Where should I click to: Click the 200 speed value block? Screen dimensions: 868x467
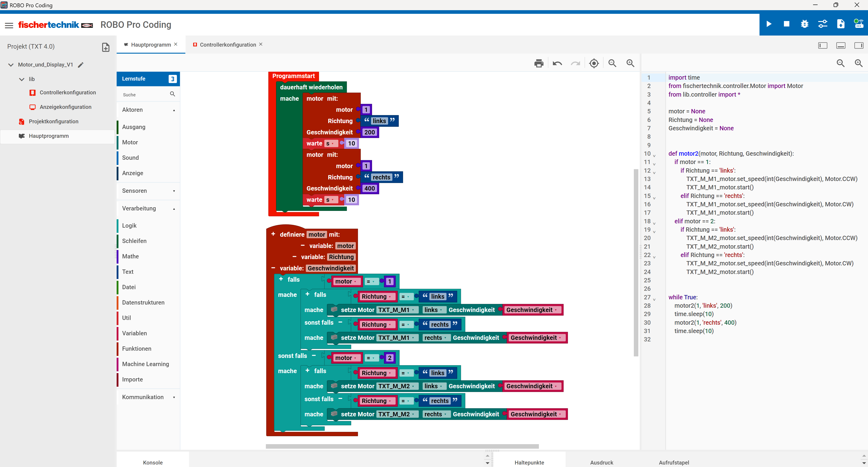(x=369, y=132)
